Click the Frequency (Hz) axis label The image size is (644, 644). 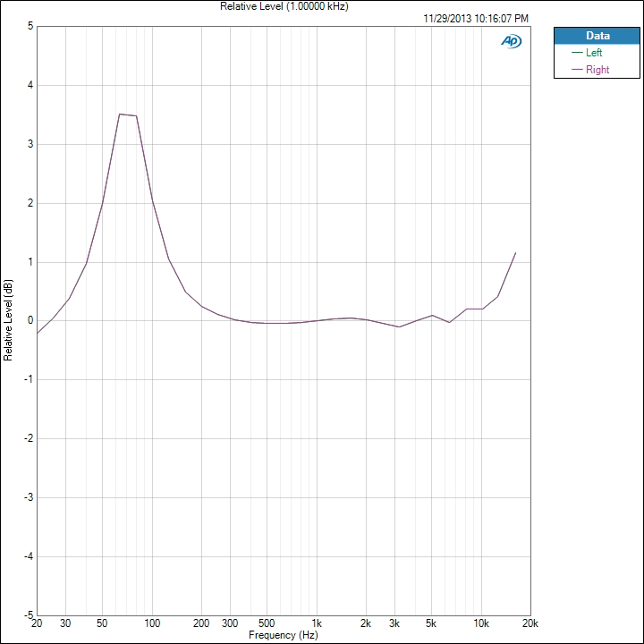click(283, 635)
